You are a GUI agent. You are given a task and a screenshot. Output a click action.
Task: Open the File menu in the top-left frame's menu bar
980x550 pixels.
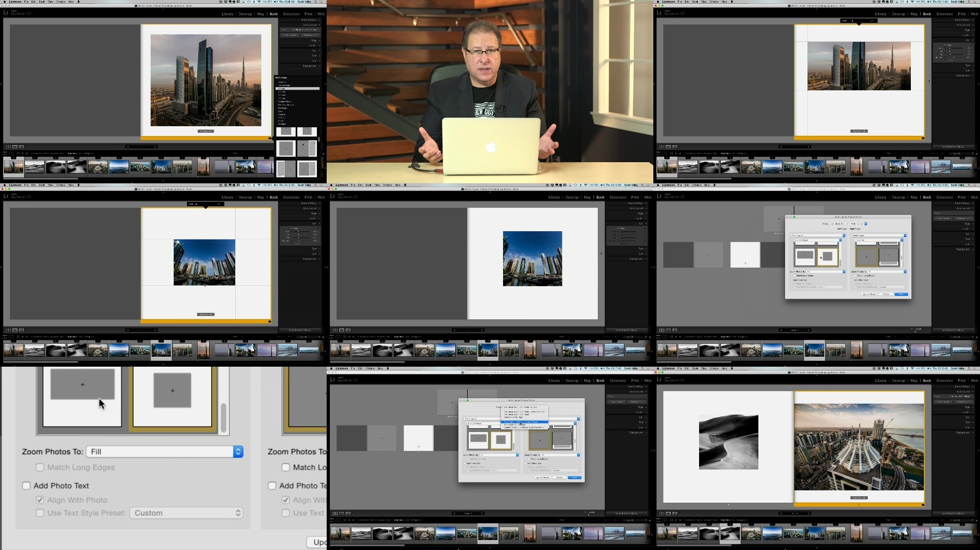26,2
